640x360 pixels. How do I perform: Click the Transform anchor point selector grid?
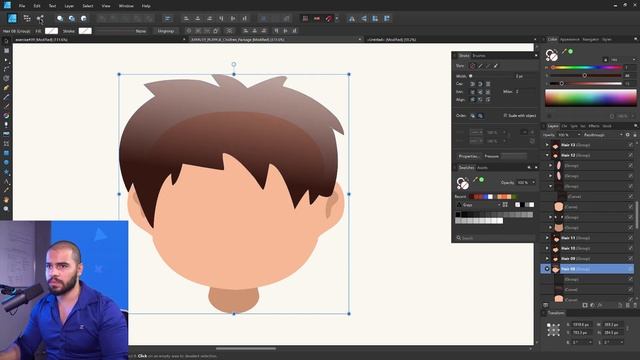click(553, 329)
